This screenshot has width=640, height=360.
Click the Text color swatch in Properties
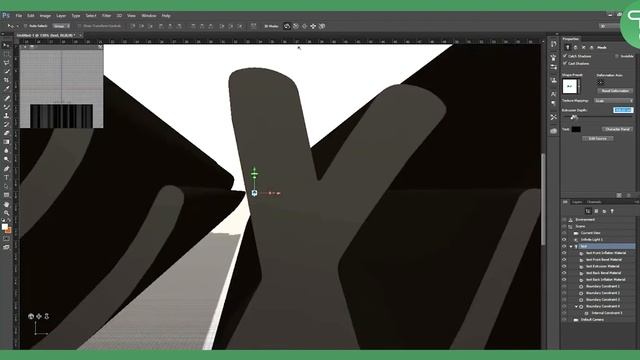(x=576, y=129)
